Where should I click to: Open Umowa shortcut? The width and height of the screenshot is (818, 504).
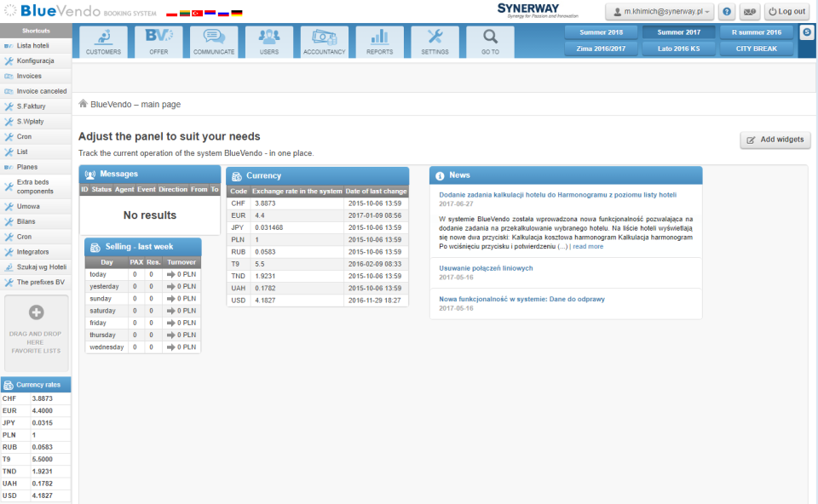(36, 206)
